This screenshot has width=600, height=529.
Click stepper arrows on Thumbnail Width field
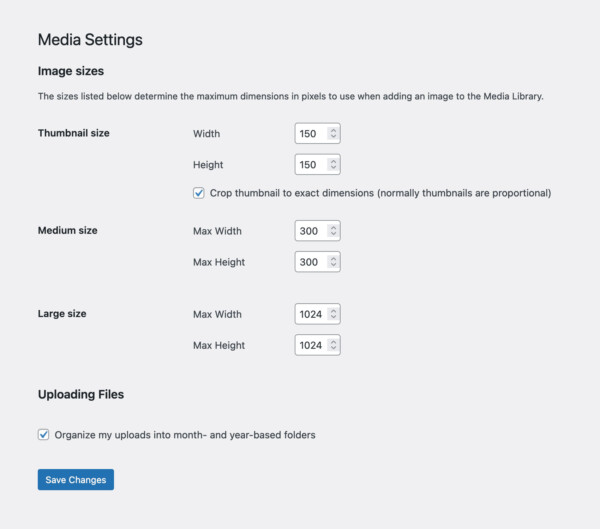point(333,133)
